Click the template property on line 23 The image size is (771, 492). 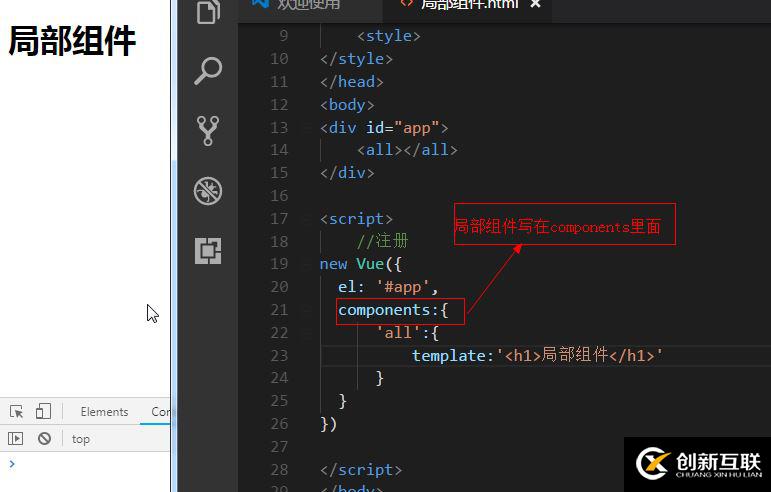tap(448, 355)
